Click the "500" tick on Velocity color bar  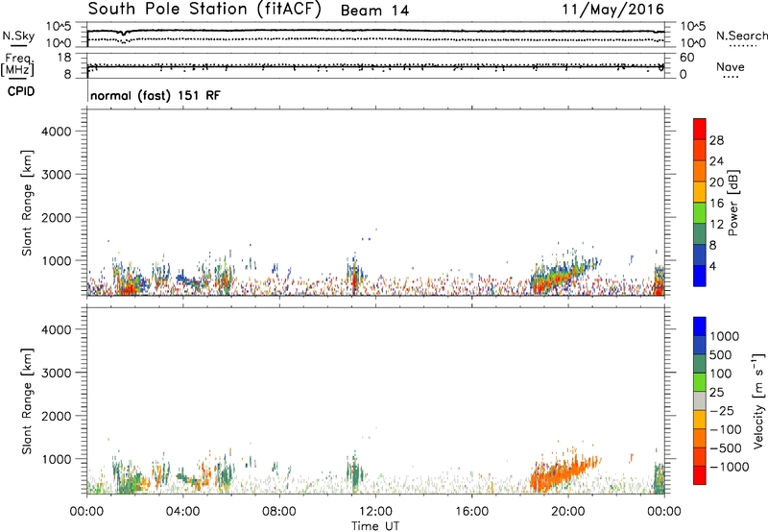tap(720, 354)
